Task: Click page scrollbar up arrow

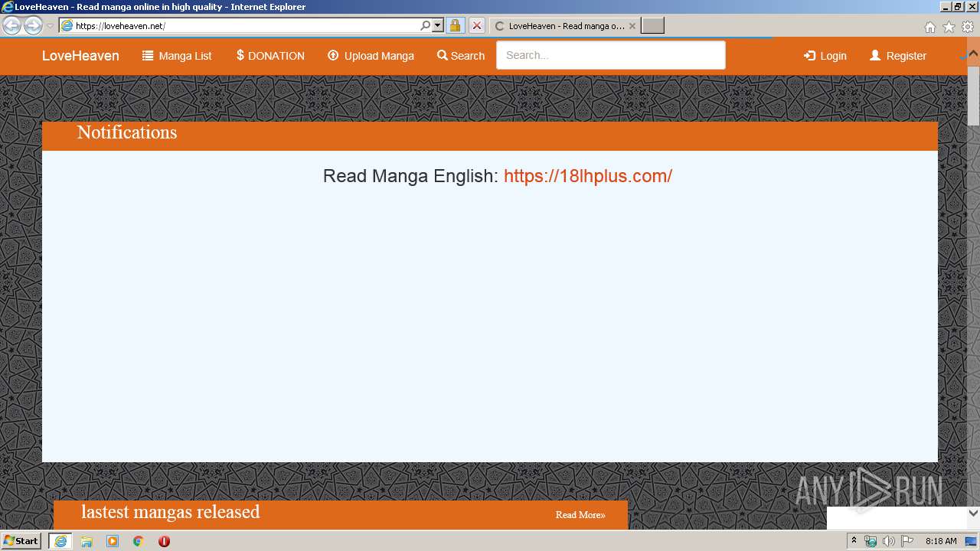Action: [973, 54]
